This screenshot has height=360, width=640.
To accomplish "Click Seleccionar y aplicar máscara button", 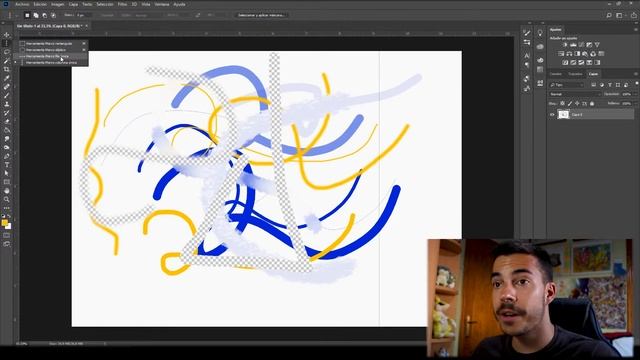I will (x=261, y=16).
